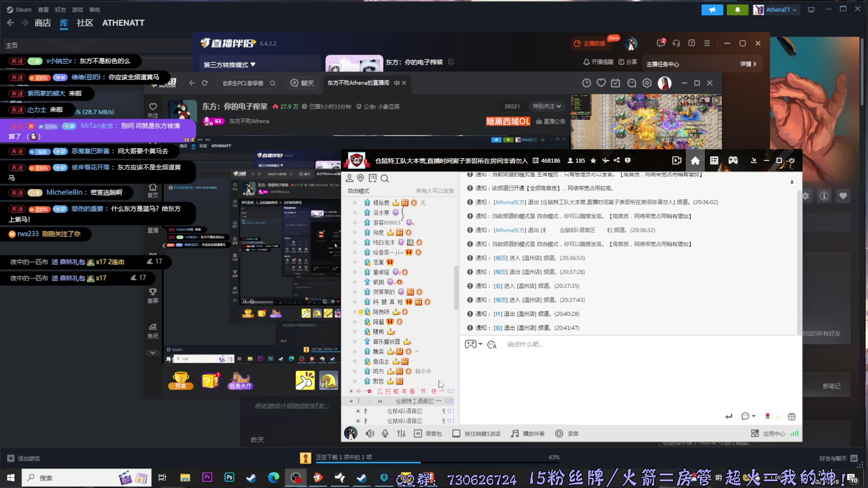This screenshot has height=488, width=868.
Task: Open Steam green notification bell
Action: point(737,9)
